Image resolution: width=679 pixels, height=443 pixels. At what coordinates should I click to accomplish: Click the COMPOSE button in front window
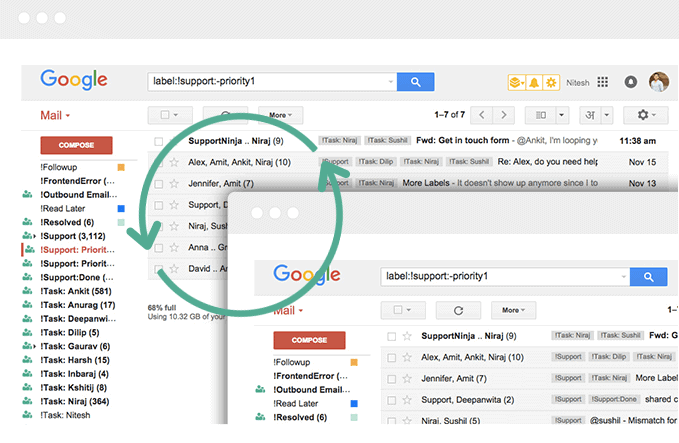click(309, 340)
